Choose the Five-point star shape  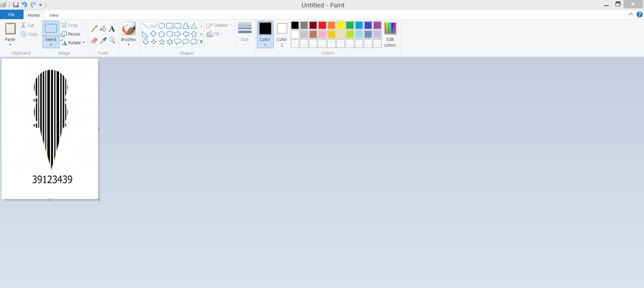tap(161, 42)
